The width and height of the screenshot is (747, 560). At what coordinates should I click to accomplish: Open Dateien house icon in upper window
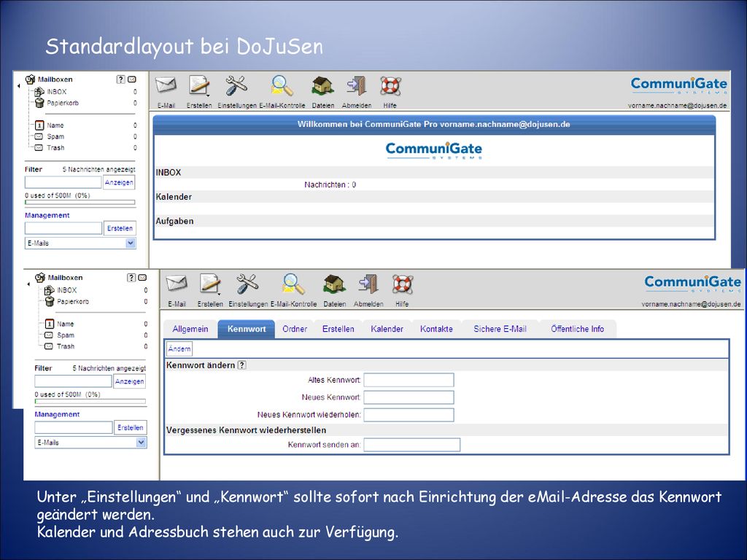click(322, 86)
